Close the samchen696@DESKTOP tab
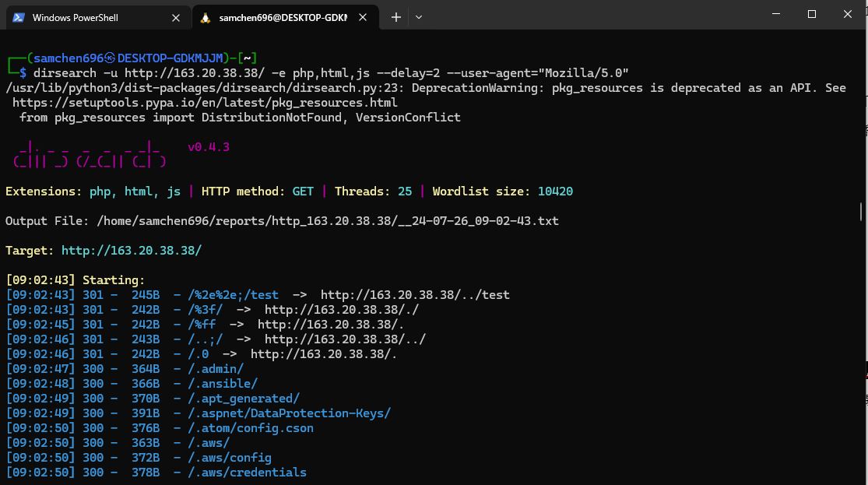This screenshot has height=485, width=868. 363,17
